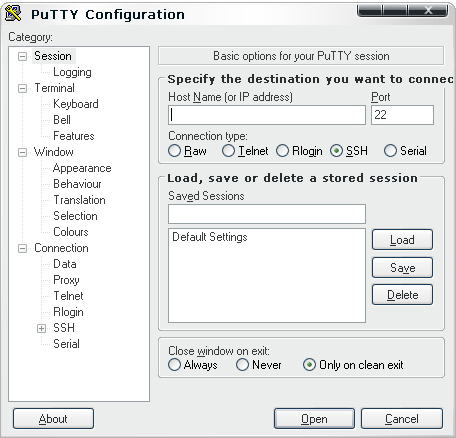Click the Host Name input field
Image resolution: width=456 pixels, height=438 pixels.
click(x=267, y=115)
